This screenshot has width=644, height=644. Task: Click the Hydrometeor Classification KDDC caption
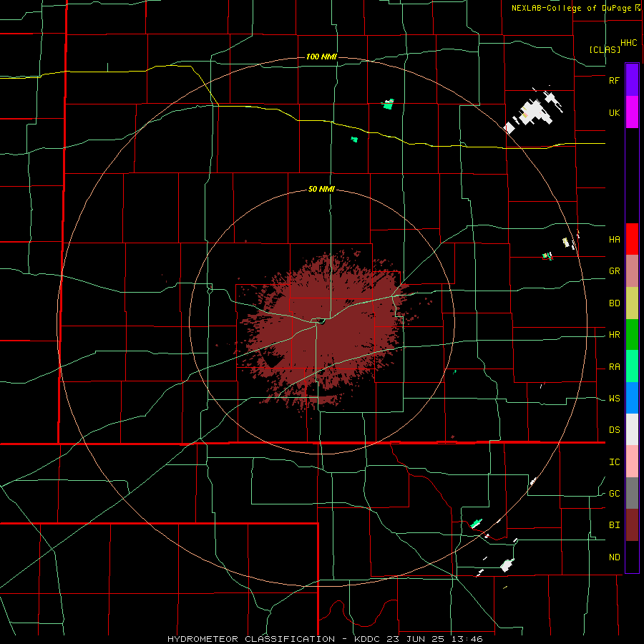click(325, 639)
